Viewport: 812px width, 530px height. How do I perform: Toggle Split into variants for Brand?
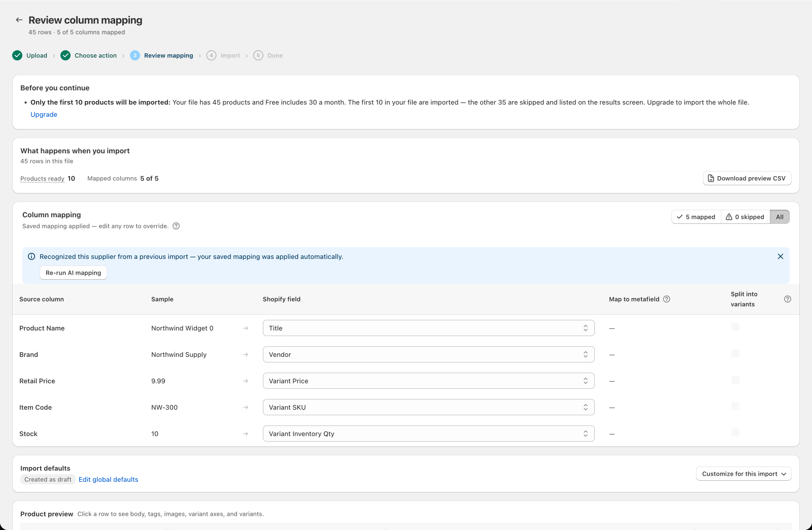pos(735,353)
